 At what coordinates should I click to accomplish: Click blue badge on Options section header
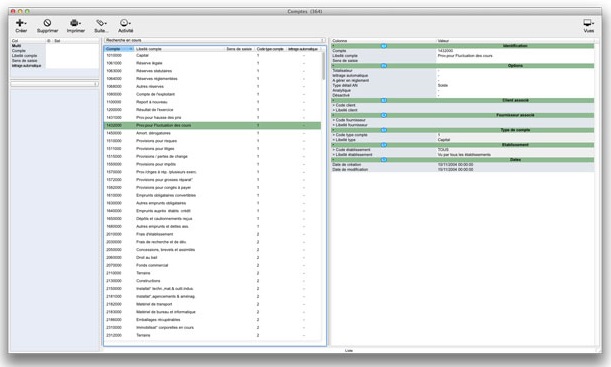pos(384,66)
